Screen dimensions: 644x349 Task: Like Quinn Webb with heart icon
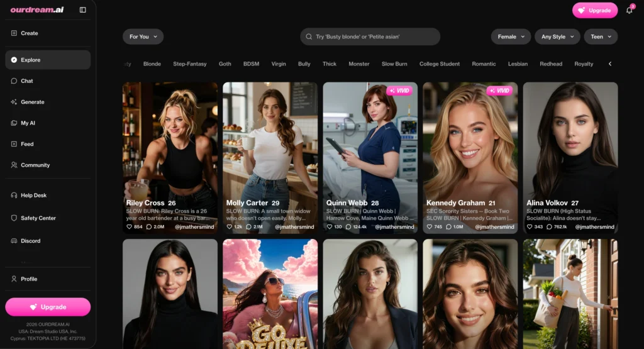[x=330, y=226]
